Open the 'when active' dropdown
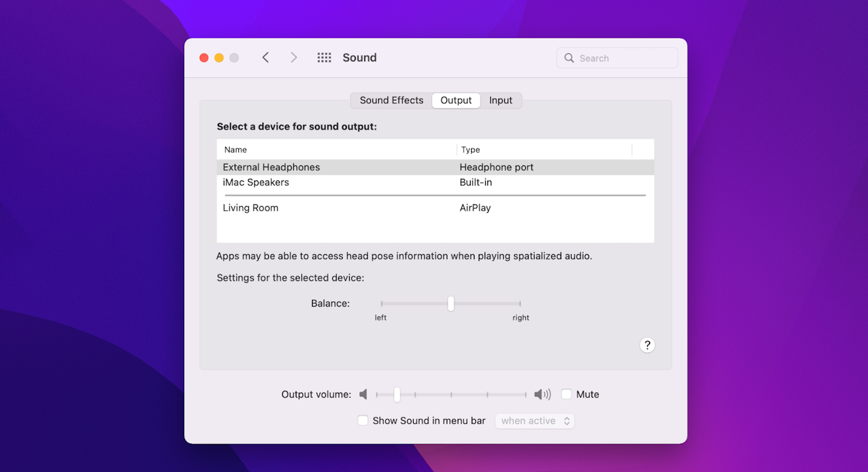 click(x=534, y=420)
